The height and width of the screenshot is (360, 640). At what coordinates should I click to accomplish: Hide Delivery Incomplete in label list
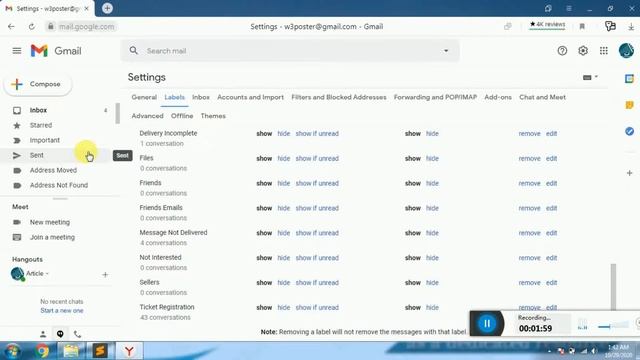284,133
